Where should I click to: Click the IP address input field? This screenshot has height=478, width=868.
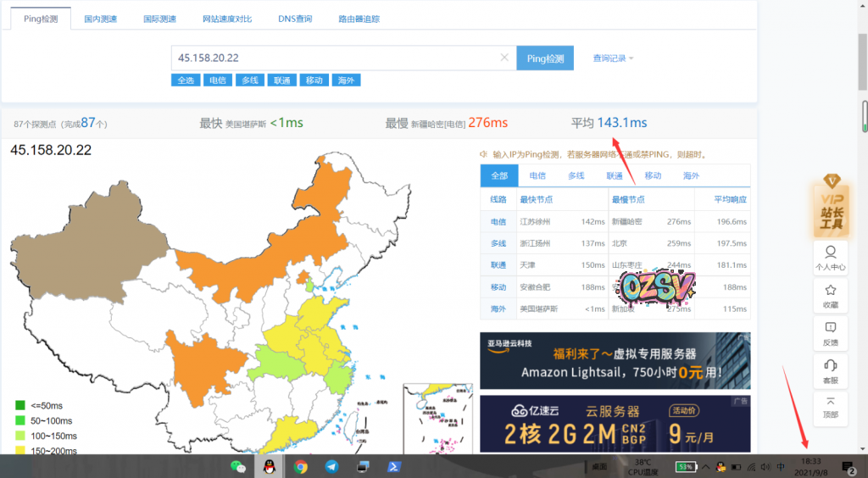click(335, 58)
